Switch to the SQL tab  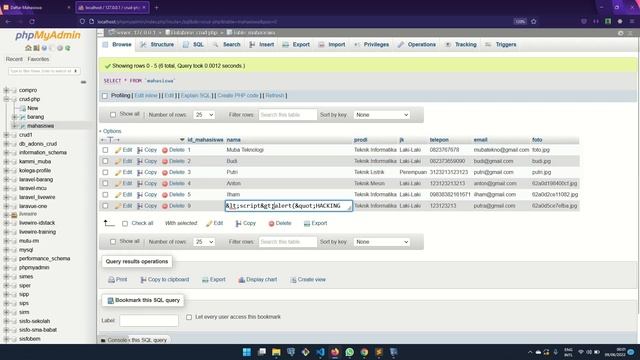pos(193,44)
